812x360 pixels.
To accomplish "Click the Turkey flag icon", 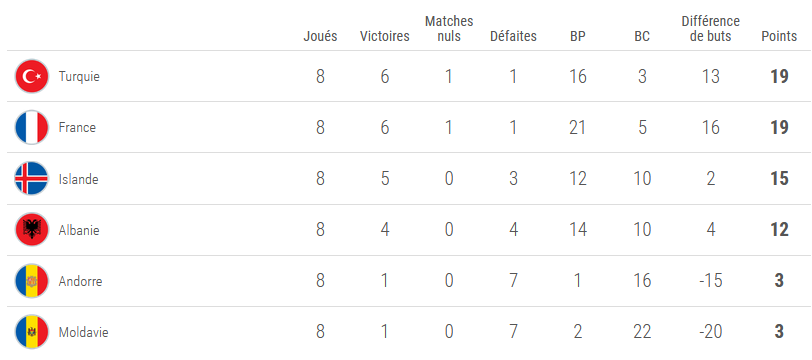I will (32, 76).
